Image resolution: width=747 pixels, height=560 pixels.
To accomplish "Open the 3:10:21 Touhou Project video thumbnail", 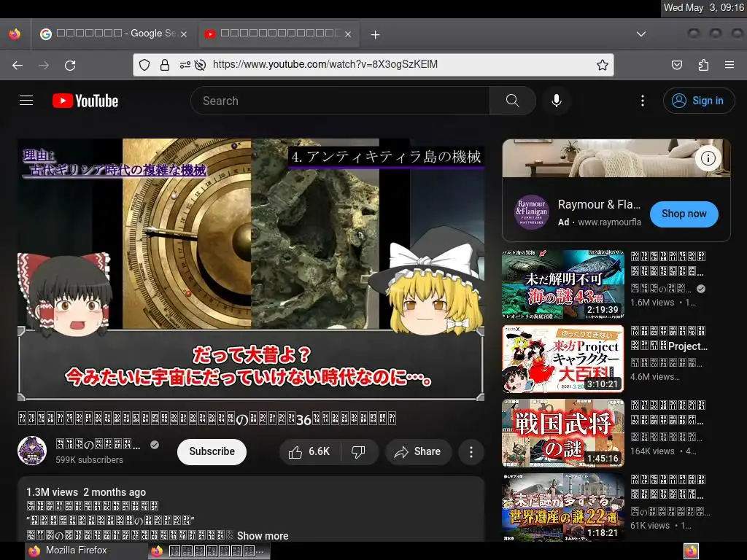I will click(x=562, y=359).
